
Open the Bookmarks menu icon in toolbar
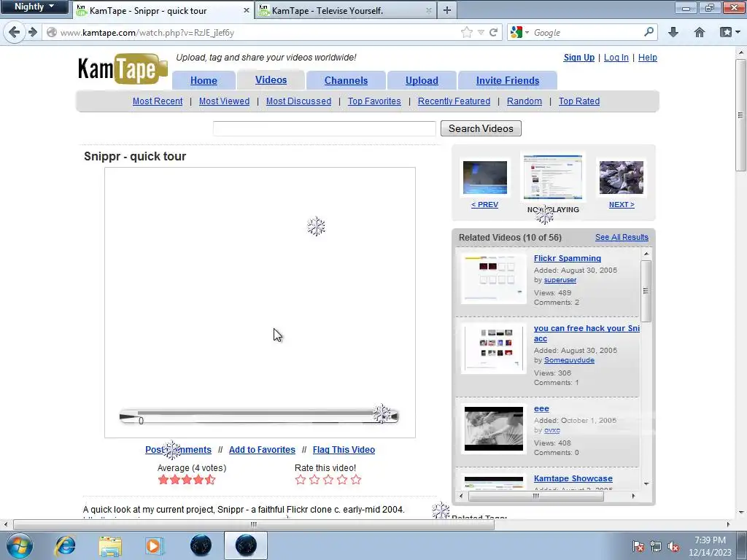click(x=726, y=32)
